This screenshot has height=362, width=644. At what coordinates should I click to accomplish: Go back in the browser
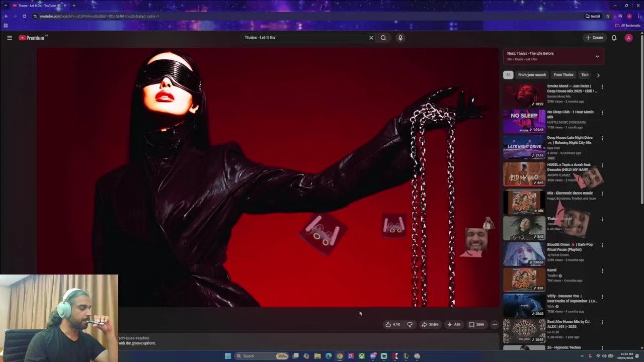pyautogui.click(x=6, y=16)
